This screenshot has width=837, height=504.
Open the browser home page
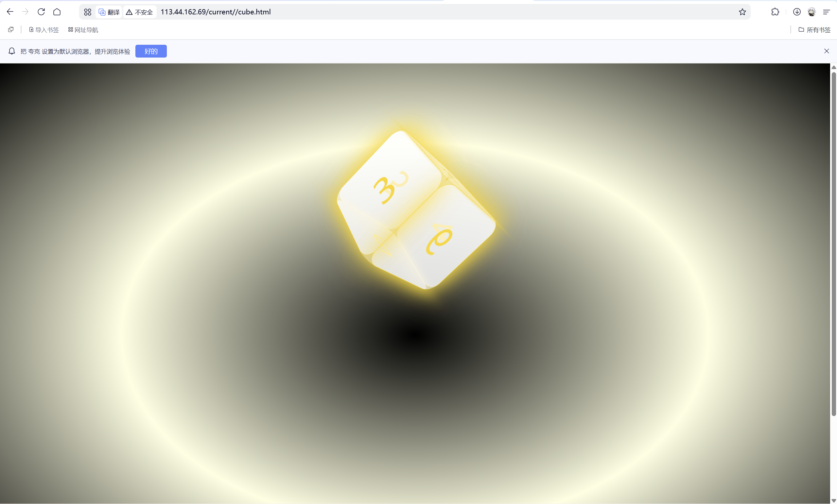[57, 12]
